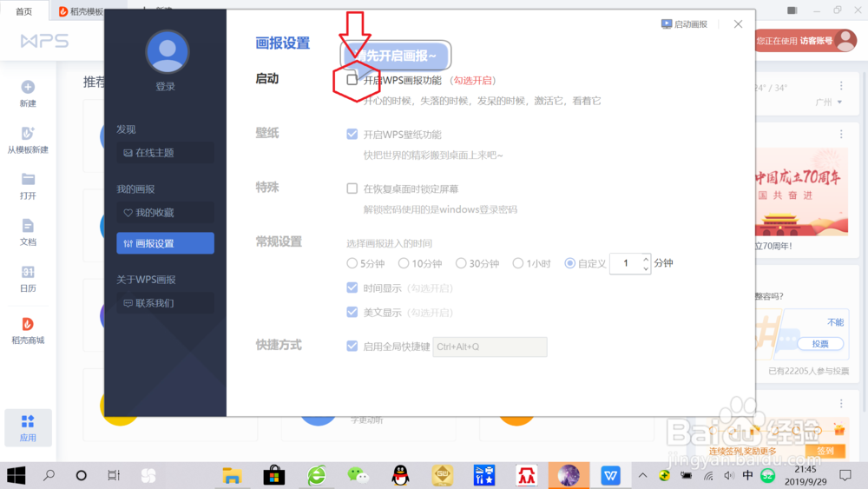Click taskbar search icon
This screenshot has height=489, width=868.
[49, 475]
